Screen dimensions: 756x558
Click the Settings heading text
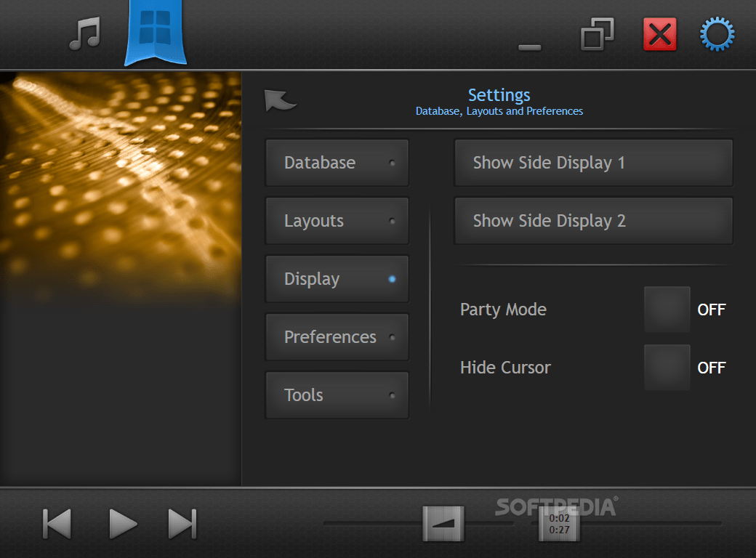click(499, 95)
